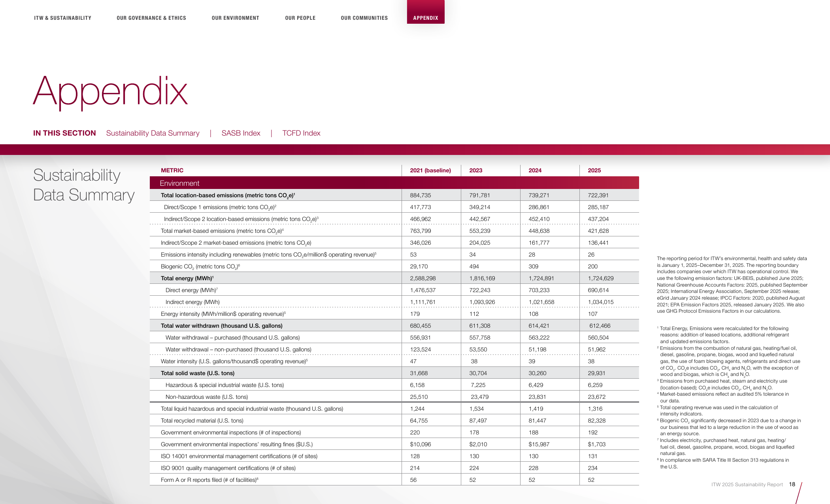Screen dimensions: 830x504
Task: Click the page number 18
Action: [x=792, y=484]
